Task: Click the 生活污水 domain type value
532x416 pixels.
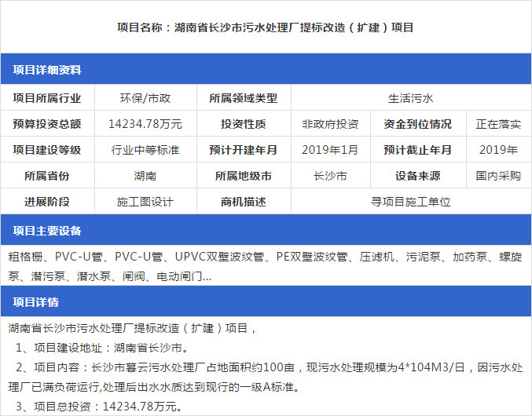Action: click(x=410, y=98)
